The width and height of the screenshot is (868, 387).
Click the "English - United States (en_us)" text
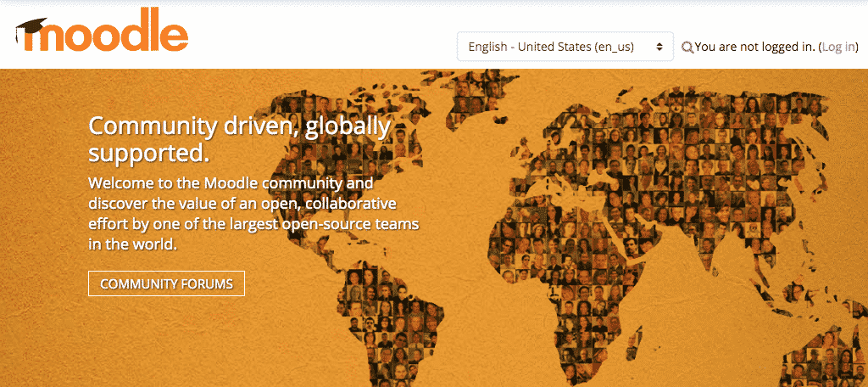coord(551,47)
